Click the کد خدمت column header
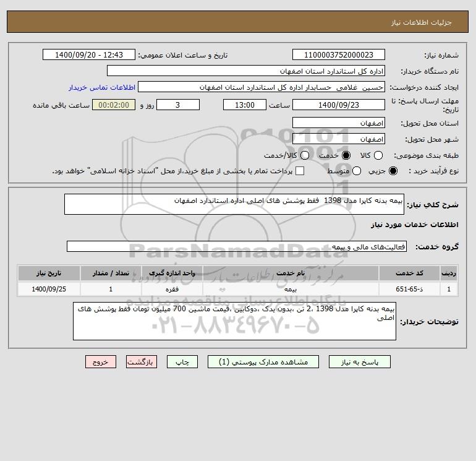Image resolution: width=476 pixels, height=461 pixels. (x=409, y=273)
